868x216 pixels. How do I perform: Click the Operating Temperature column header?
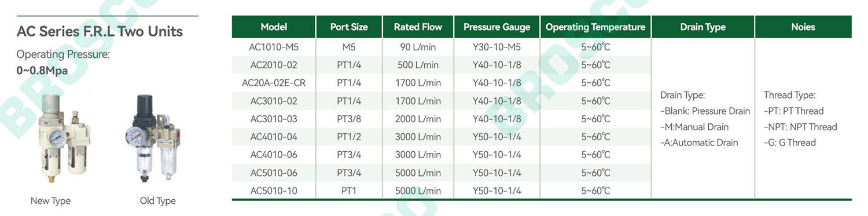tap(595, 27)
